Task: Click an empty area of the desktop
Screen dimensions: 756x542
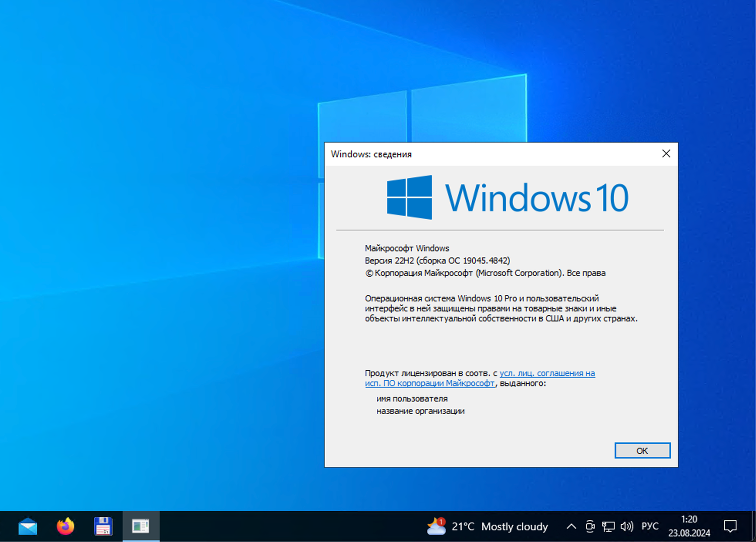Action: (x=151, y=252)
